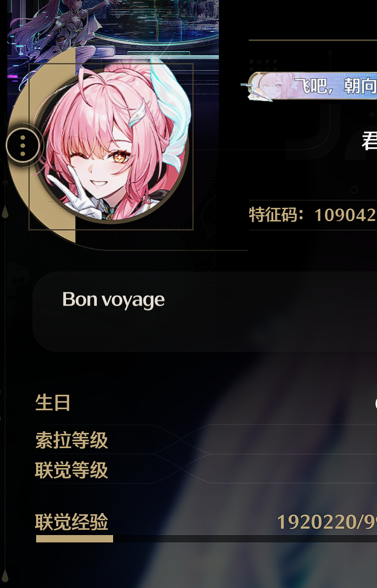Click the 联觉经验 label

click(72, 521)
